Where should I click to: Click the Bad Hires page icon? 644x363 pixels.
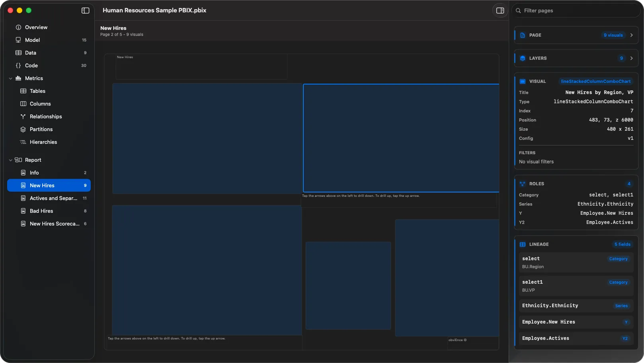point(23,211)
